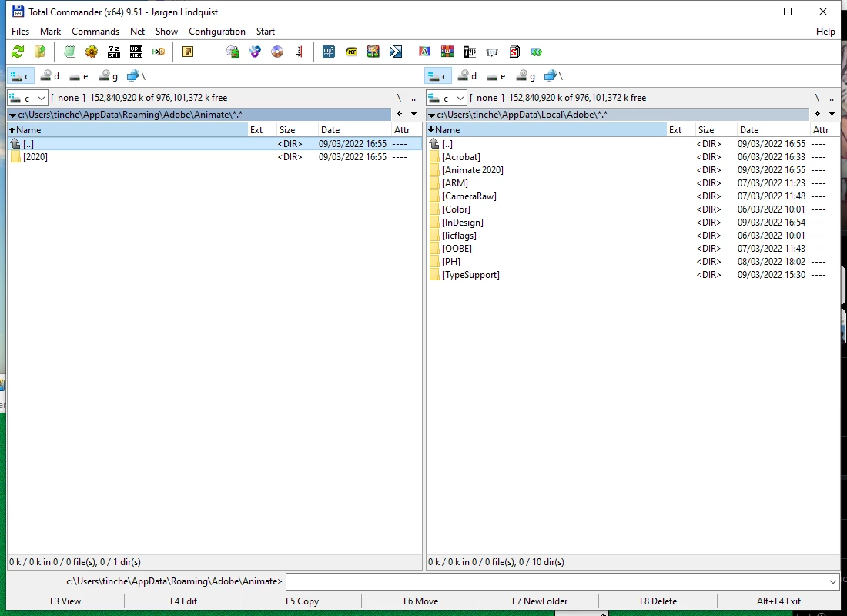Click the F7 NewFolder button

[x=540, y=601]
